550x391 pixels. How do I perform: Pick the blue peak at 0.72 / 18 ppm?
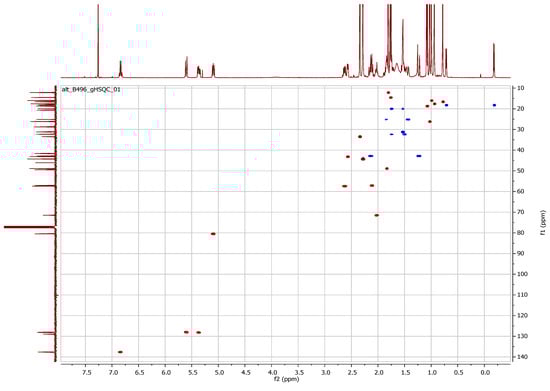click(447, 105)
